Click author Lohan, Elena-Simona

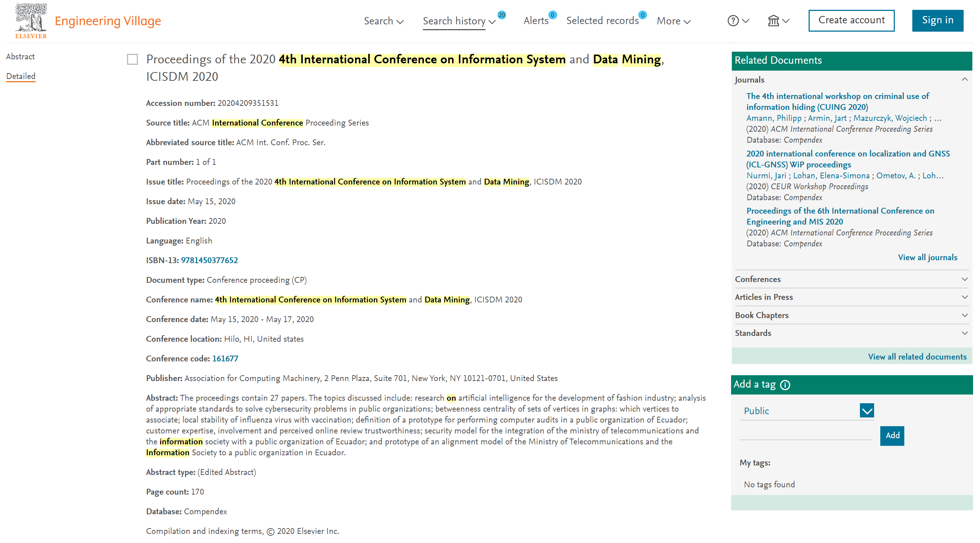point(831,176)
